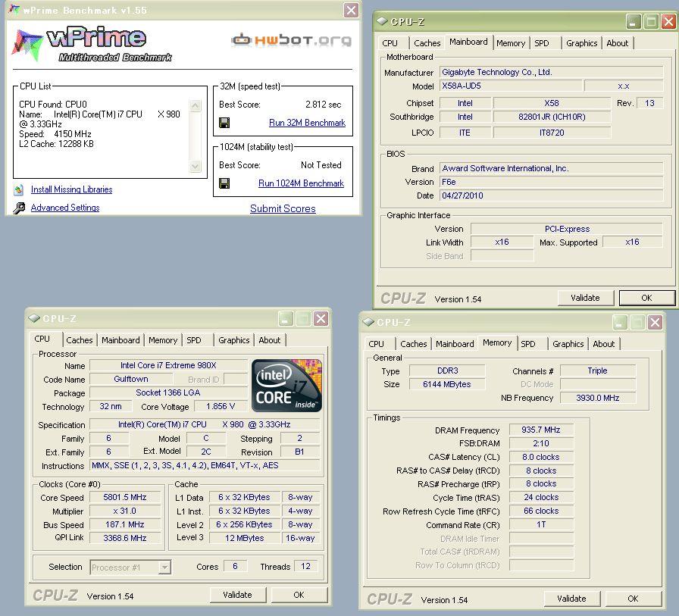The width and height of the screenshot is (679, 616).
Task: Open Memory tab in Mainboard CPU-Z window
Action: [x=511, y=43]
